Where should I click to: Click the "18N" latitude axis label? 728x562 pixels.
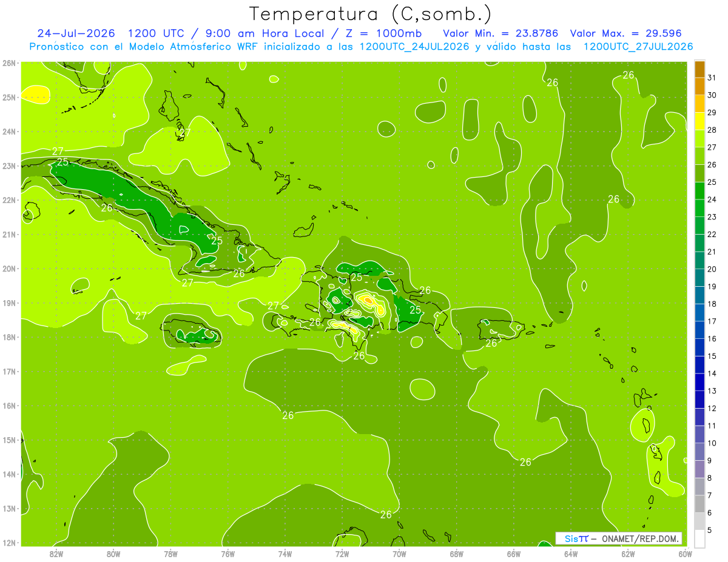pos(8,337)
